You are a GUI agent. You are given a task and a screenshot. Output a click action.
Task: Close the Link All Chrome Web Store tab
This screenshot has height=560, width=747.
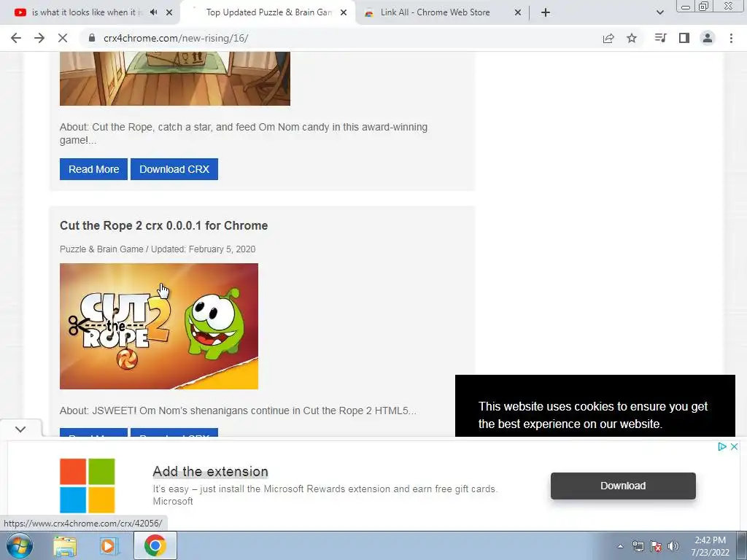518,12
